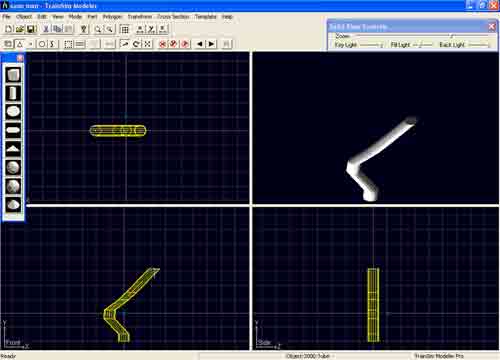This screenshot has width=500, height=360.
Task: Select the circle tool in the second toolbar
Action: pos(42,44)
